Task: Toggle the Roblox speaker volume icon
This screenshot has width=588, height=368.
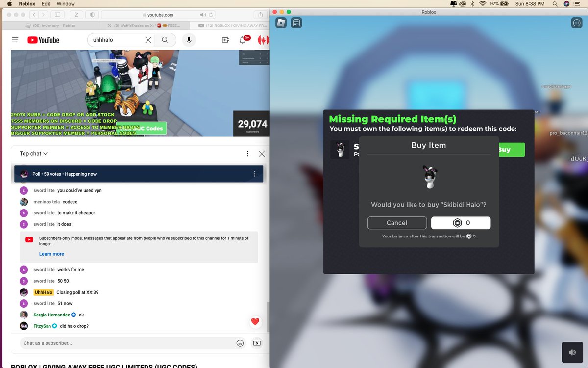Action: (x=572, y=352)
